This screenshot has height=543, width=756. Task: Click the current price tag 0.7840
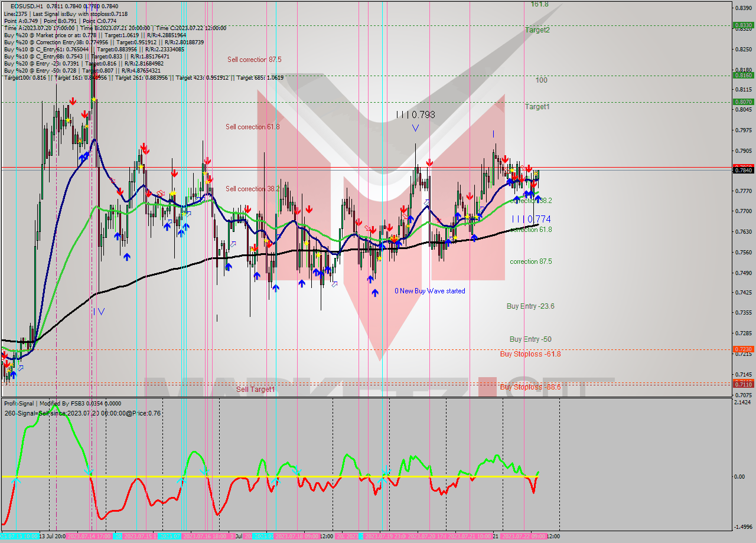[x=743, y=170]
